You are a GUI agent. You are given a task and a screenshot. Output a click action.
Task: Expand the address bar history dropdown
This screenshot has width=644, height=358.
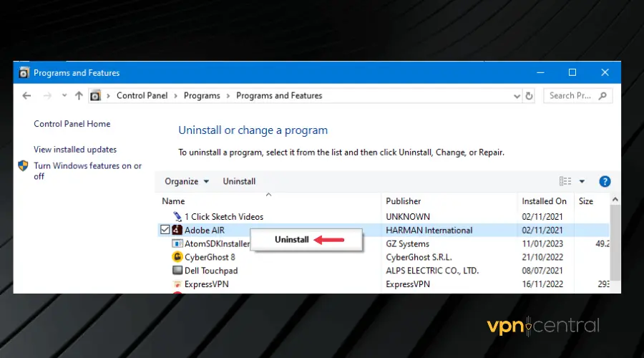click(x=517, y=96)
